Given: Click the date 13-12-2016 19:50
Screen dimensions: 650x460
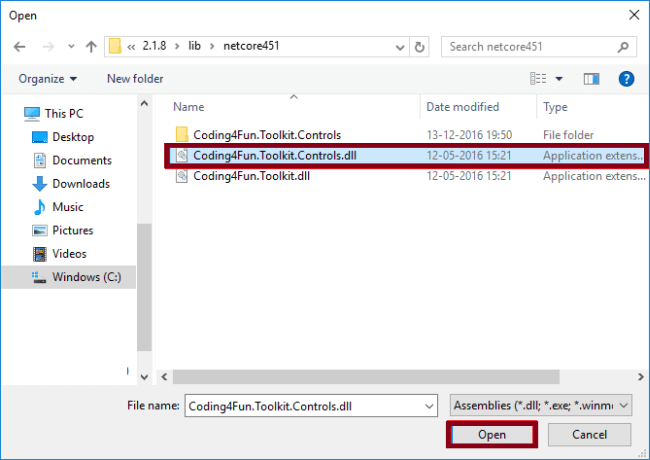Looking at the screenshot, I should 469,135.
